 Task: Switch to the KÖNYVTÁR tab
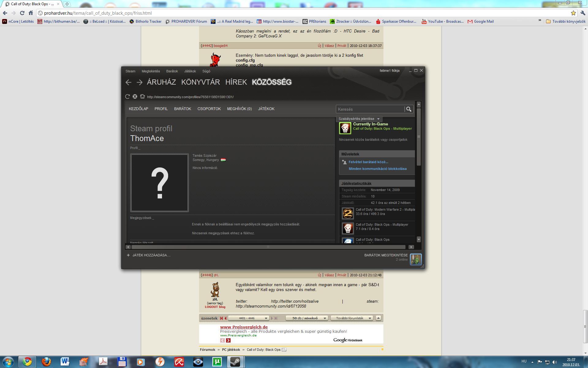[x=200, y=82]
